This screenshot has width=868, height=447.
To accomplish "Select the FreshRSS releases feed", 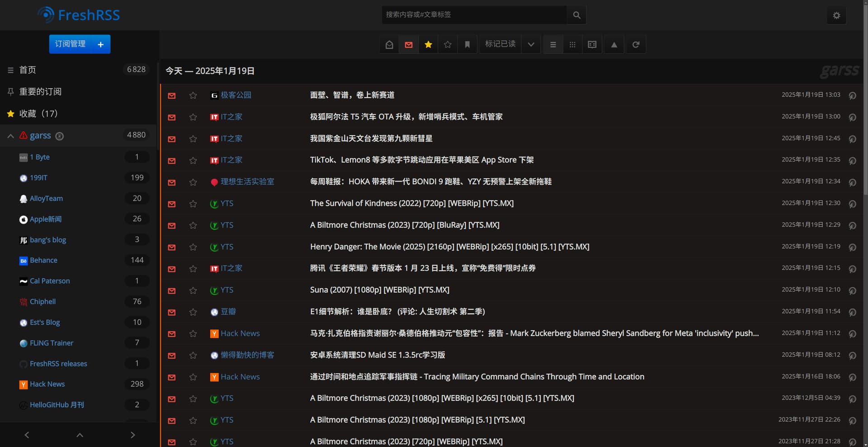I will [x=58, y=364].
